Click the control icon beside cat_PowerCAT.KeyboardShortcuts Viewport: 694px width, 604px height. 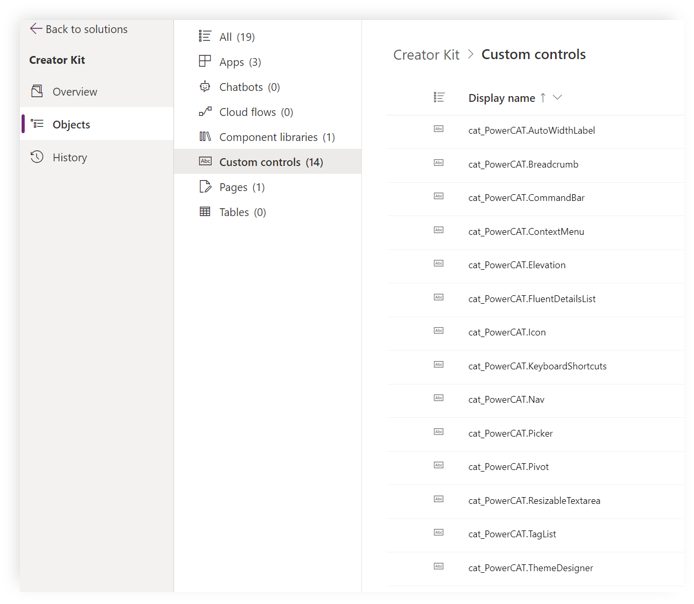[439, 365]
